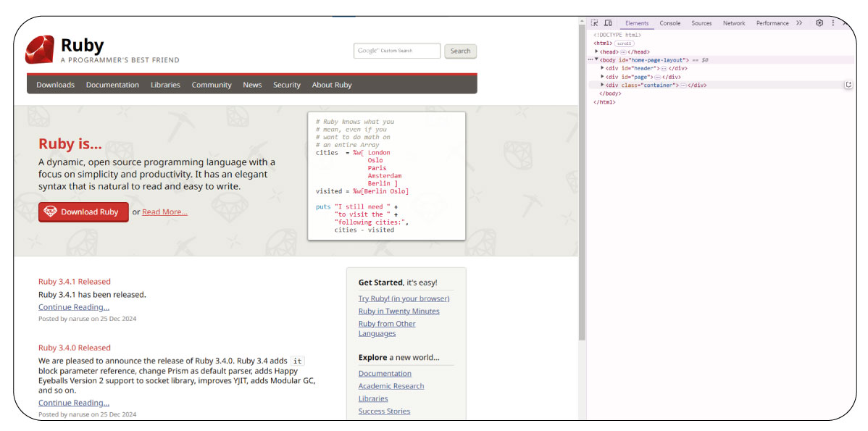The width and height of the screenshot is (868, 431).
Task: Select the DOCTYPE html line
Action: point(617,35)
